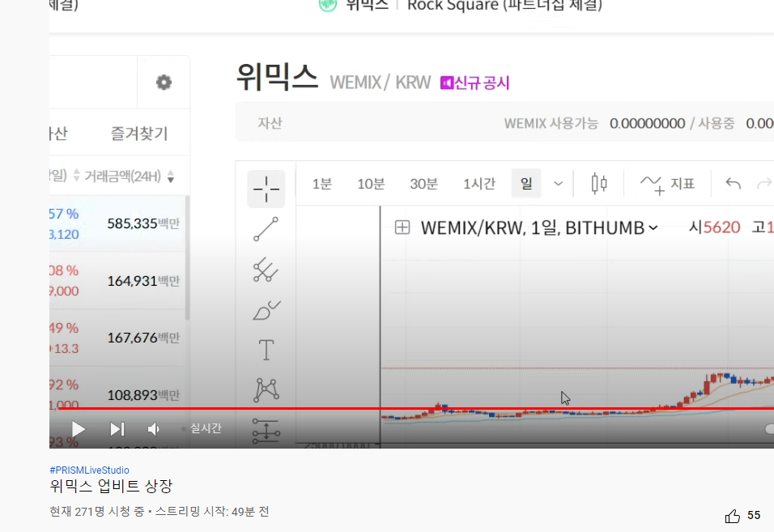Select the crosshair cursor tool

point(266,189)
